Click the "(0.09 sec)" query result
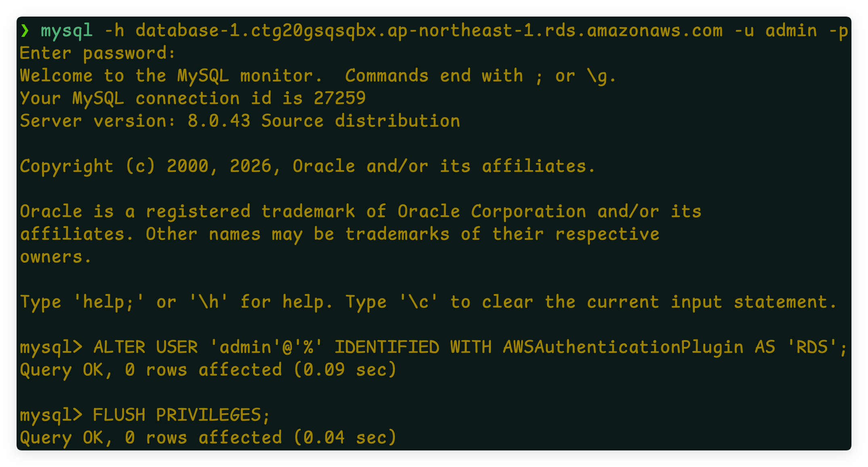This screenshot has width=868, height=467. [x=345, y=370]
